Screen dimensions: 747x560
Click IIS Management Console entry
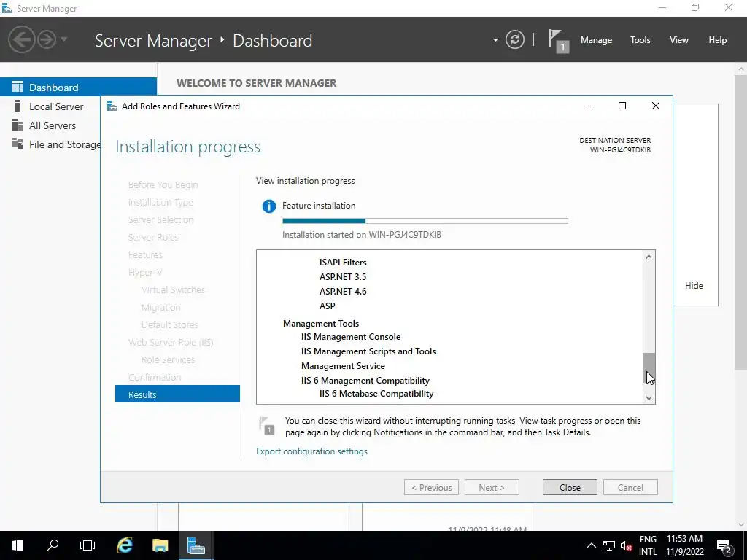click(x=351, y=337)
